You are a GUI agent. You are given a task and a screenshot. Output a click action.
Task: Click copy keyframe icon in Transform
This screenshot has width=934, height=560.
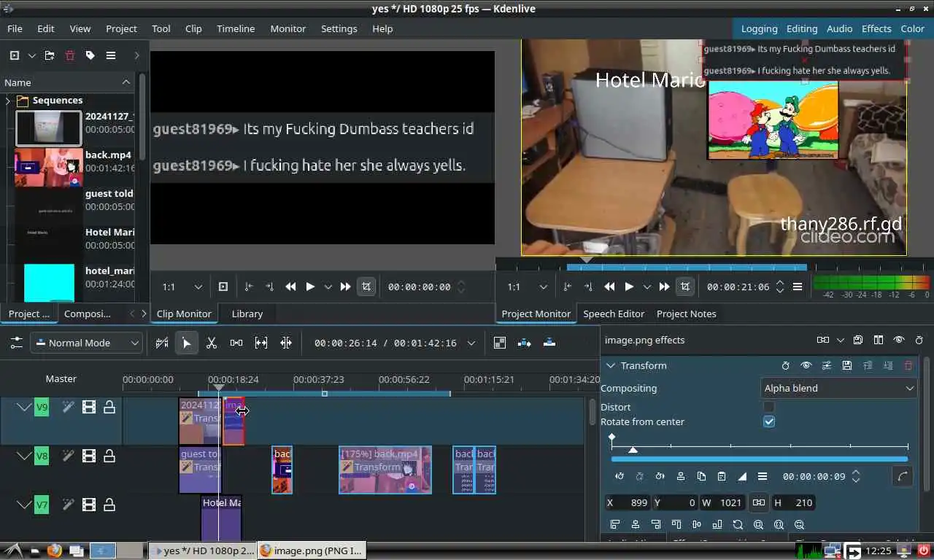tap(701, 476)
